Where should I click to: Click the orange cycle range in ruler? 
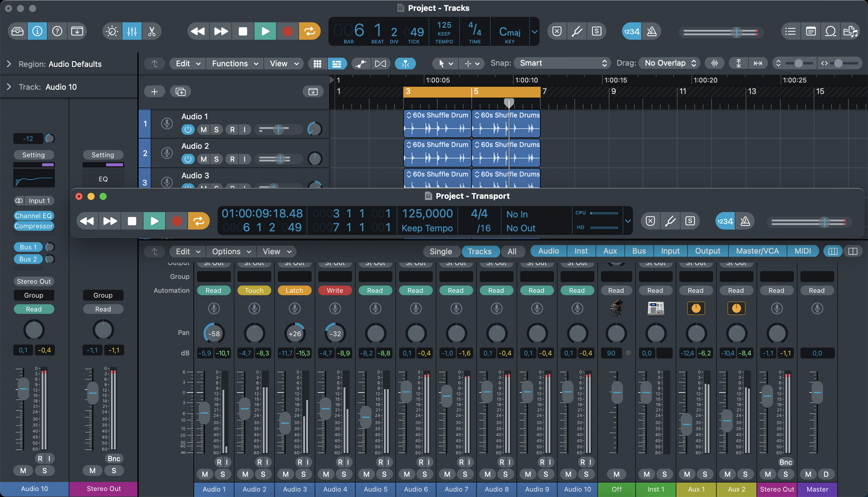(472, 92)
